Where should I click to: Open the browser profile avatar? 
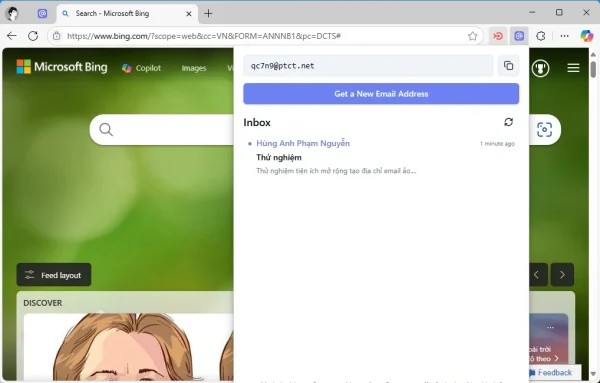point(12,14)
